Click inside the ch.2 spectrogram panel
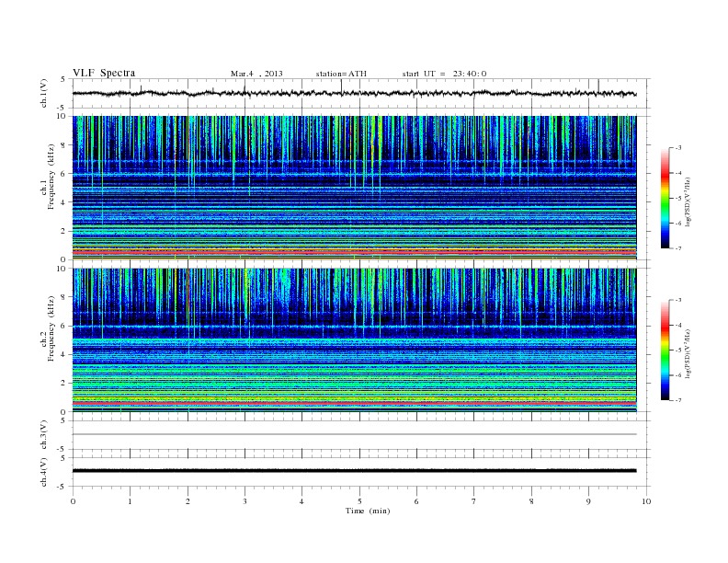This screenshot has height=563, width=728. tap(354, 340)
